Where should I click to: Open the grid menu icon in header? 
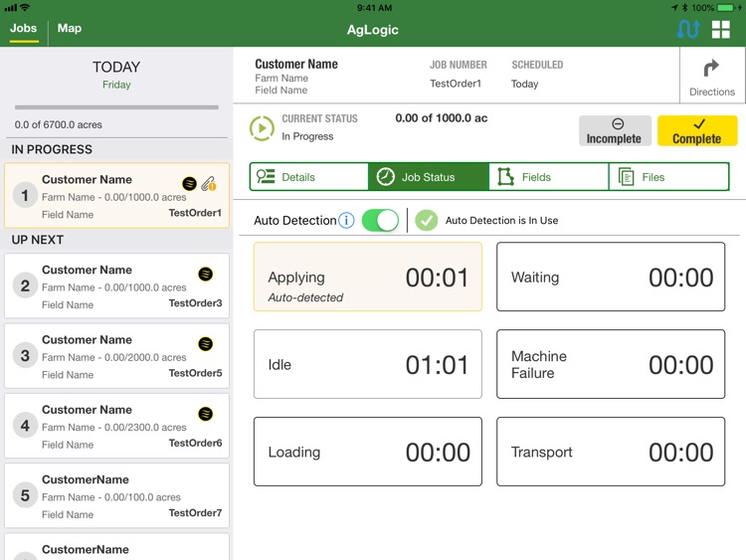point(721,30)
